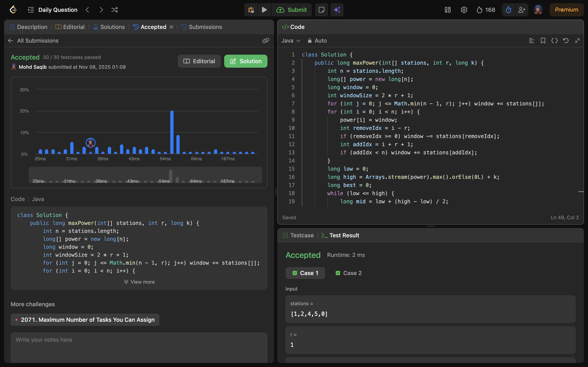This screenshot has height=367, width=588.
Task: Open the notes icon in top toolbar
Action: point(321,10)
